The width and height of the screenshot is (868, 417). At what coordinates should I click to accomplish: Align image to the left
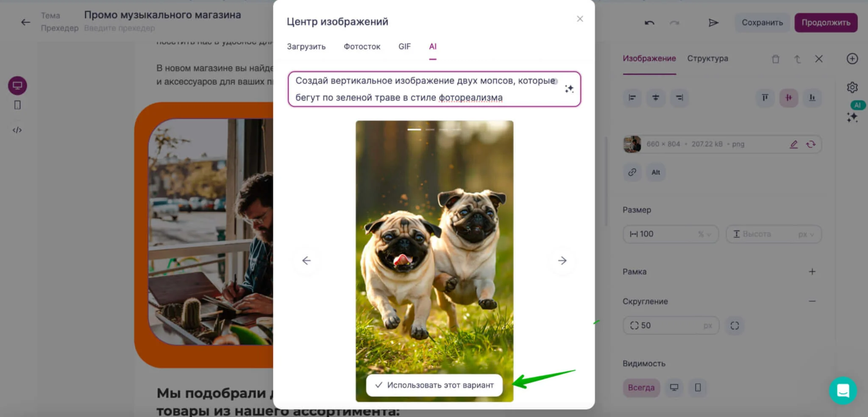tap(632, 98)
